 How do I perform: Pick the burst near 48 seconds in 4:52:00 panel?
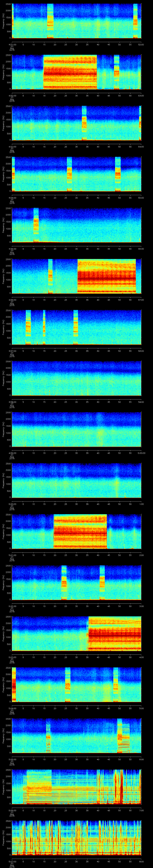coord(117,72)
